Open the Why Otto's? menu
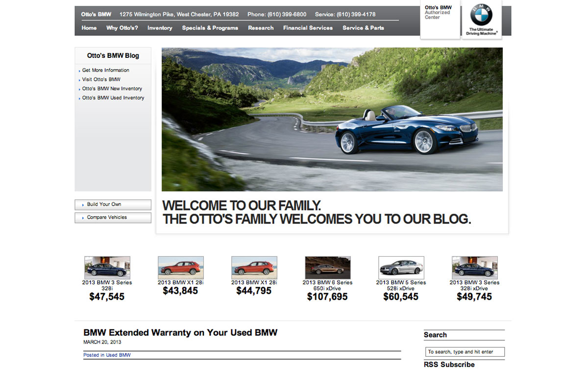The image size is (588, 369). coord(122,28)
